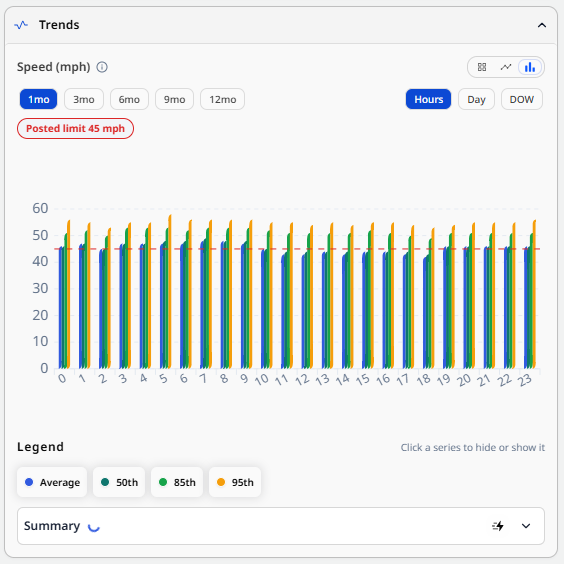This screenshot has height=564, width=564.
Task: Select the 12mo time range
Action: coord(223,99)
